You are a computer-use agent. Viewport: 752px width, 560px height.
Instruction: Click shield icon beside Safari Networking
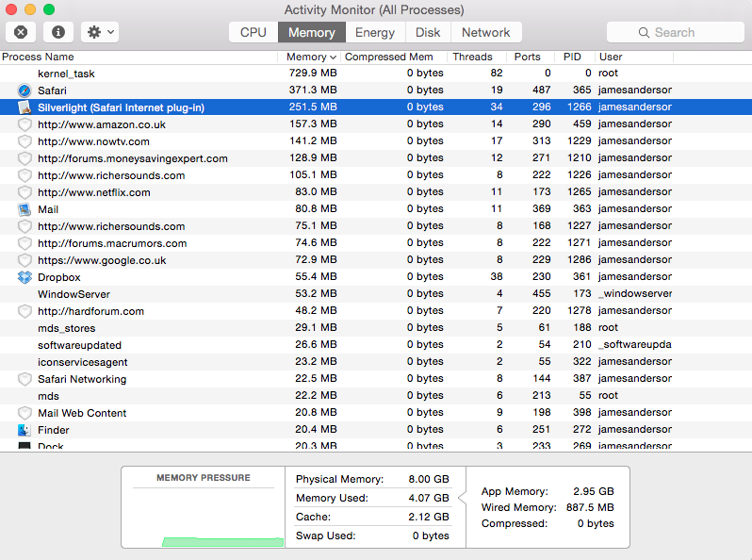(x=25, y=379)
